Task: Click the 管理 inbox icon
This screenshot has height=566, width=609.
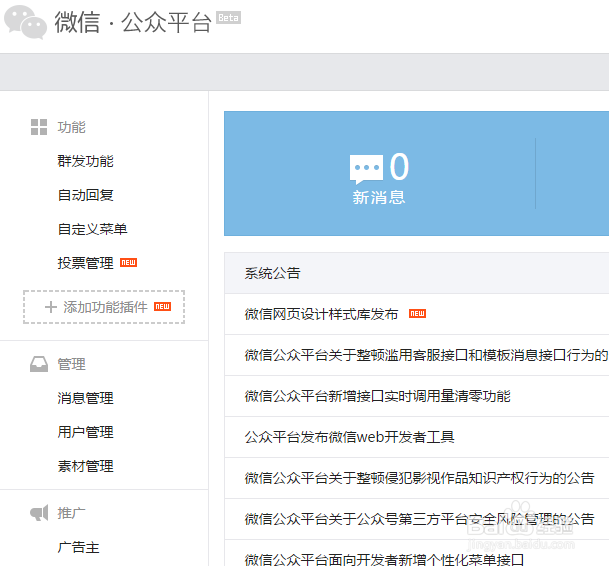Action: (39, 364)
